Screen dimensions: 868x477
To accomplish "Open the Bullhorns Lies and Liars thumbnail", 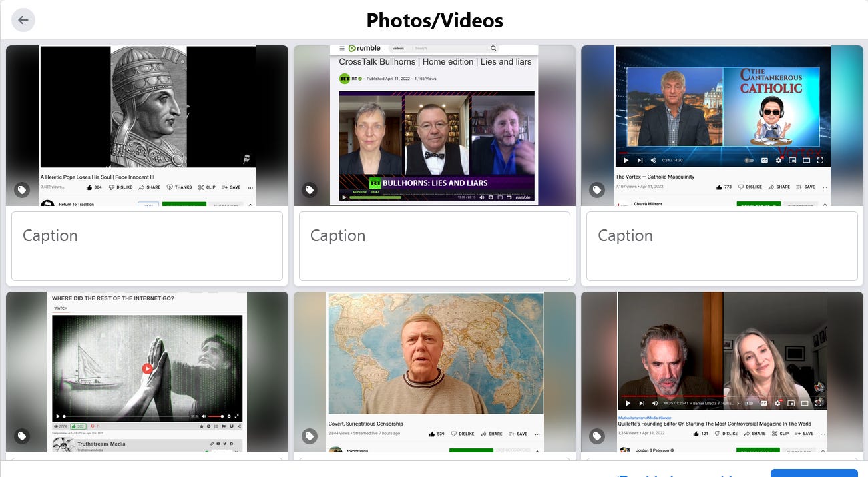I will click(x=435, y=125).
